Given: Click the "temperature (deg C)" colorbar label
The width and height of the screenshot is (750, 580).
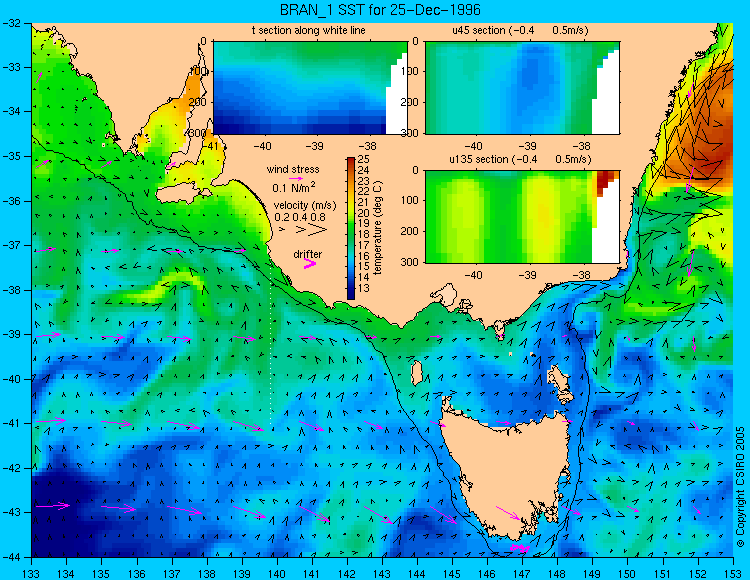Looking at the screenshot, I should [378, 228].
